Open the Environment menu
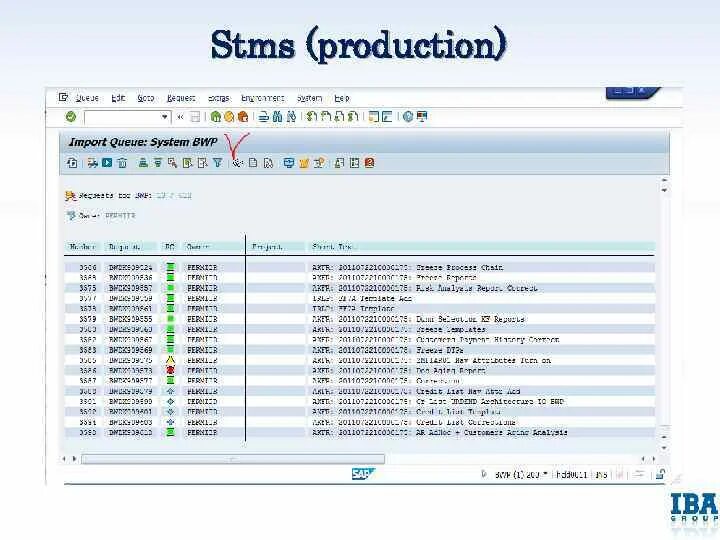Image resolution: width=720 pixels, height=540 pixels. click(x=263, y=98)
